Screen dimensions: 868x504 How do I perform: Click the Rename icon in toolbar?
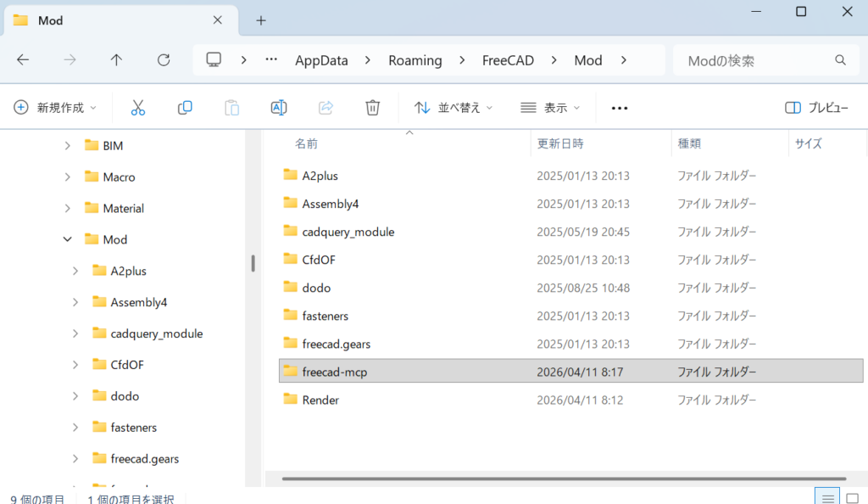(x=278, y=108)
